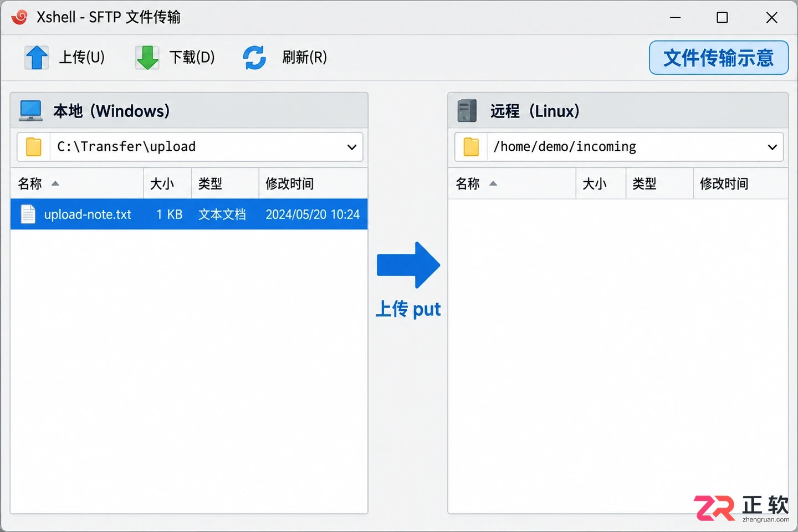Close the Xshell SFTP window
Image resolution: width=798 pixels, height=532 pixels.
pyautogui.click(x=771, y=18)
